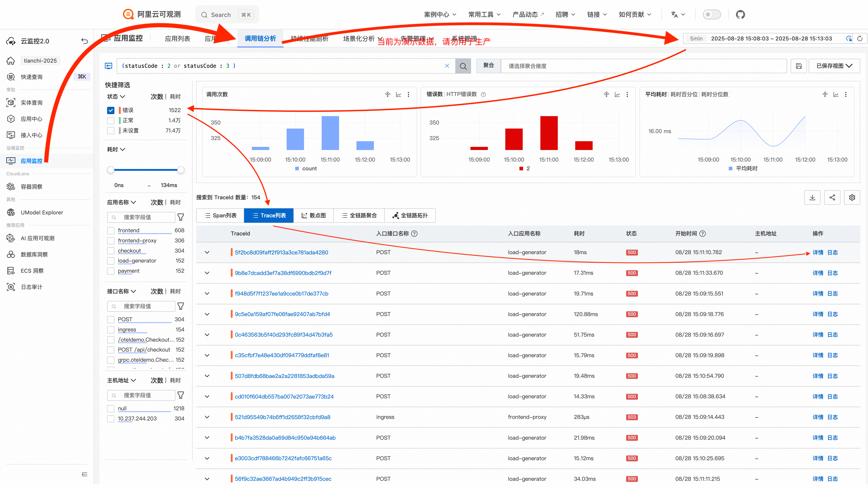Check the 未设置 status checkbox
This screenshot has height=488, width=868.
[x=111, y=131]
